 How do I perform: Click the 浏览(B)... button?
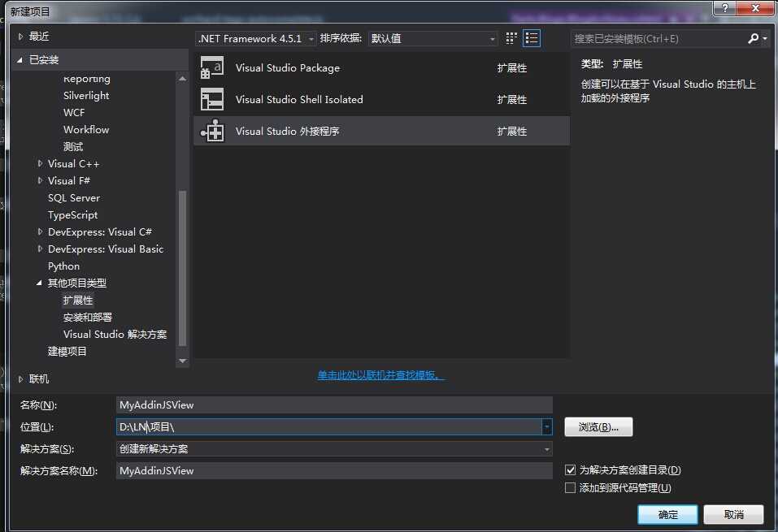598,427
